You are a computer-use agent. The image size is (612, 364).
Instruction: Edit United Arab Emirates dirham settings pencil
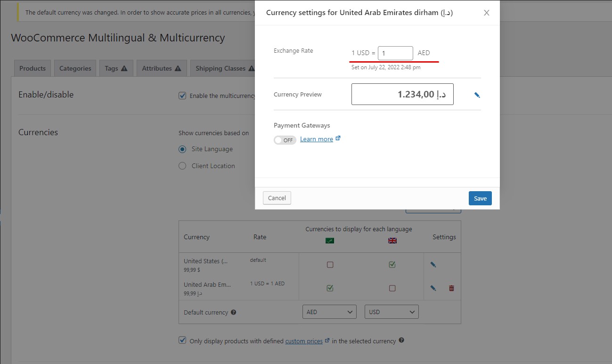tap(433, 288)
